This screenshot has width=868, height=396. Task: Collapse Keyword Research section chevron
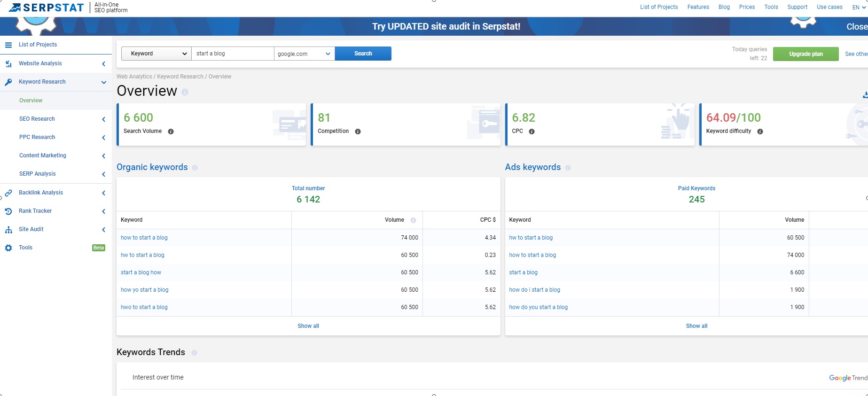click(104, 82)
